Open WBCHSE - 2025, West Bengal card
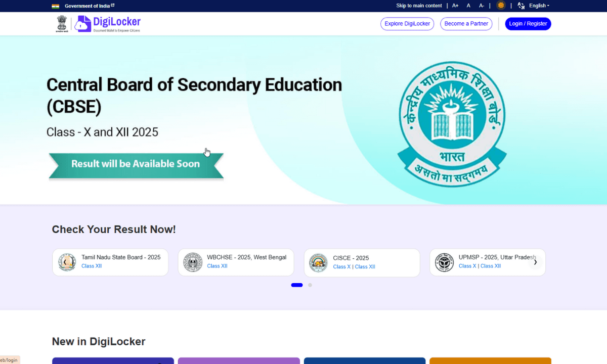Viewport: 607px width, 364px height. pyautogui.click(x=236, y=262)
